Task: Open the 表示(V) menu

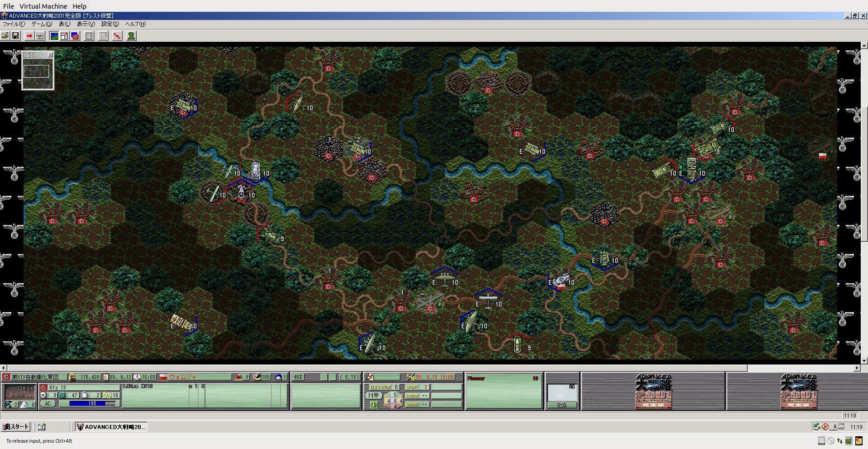Action: tap(86, 24)
